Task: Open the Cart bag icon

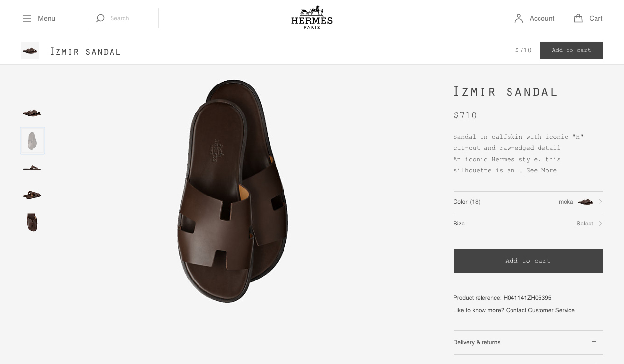Action: [578, 18]
